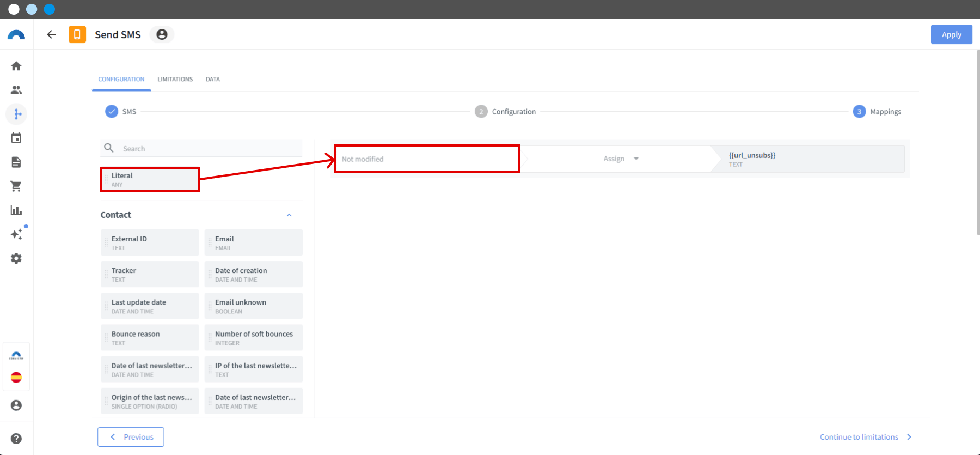Open the user account icon at sidebar bottom
This screenshot has height=455, width=980.
tap(16, 405)
